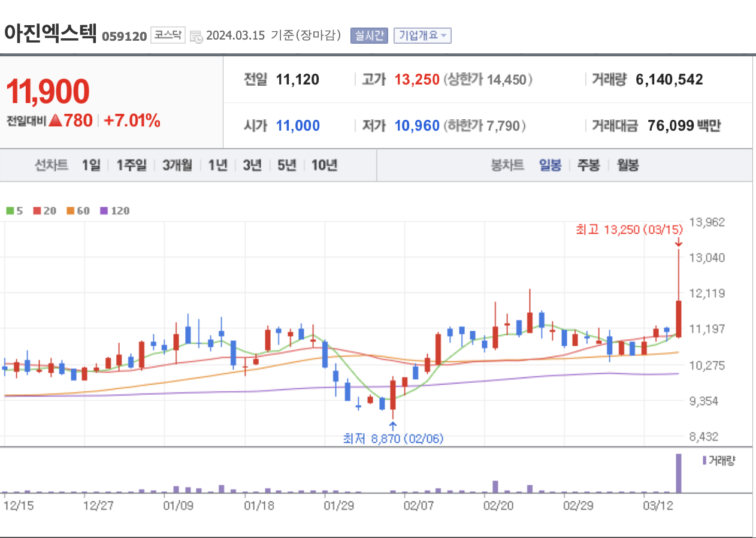This screenshot has height=538, width=756.
Task: Select the 3개월 chart period
Action: [177, 165]
